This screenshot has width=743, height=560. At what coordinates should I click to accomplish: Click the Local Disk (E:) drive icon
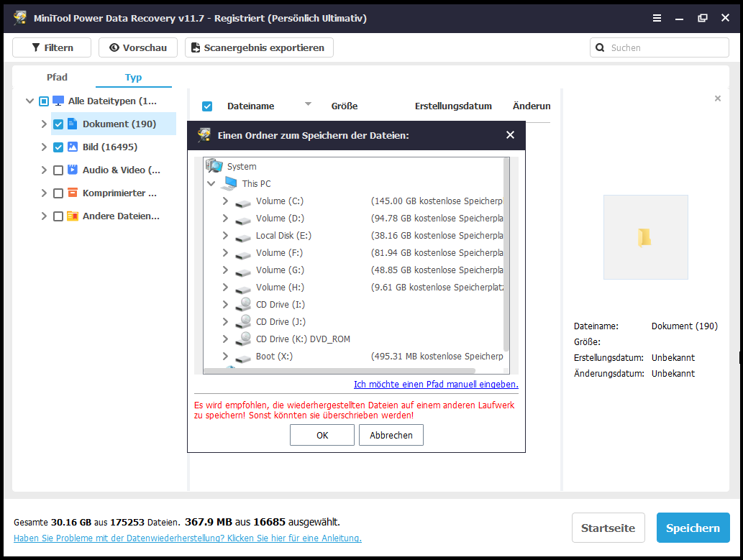coord(243,237)
